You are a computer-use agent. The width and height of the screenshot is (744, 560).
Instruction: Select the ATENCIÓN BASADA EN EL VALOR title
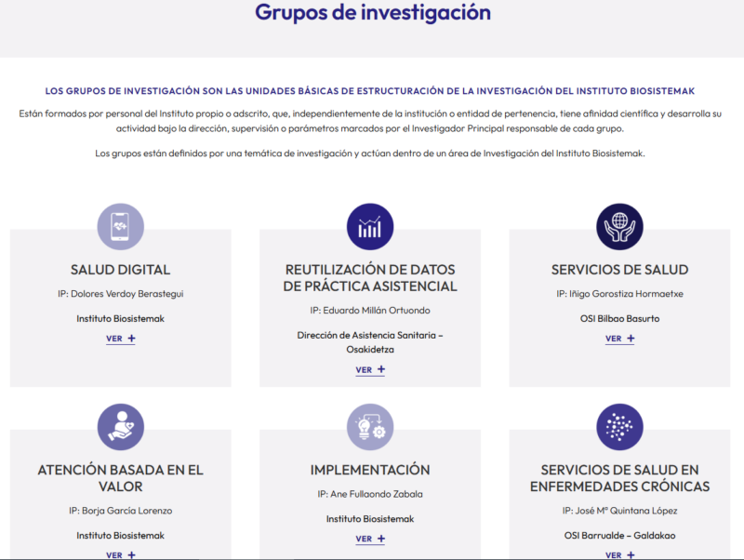pos(121,478)
